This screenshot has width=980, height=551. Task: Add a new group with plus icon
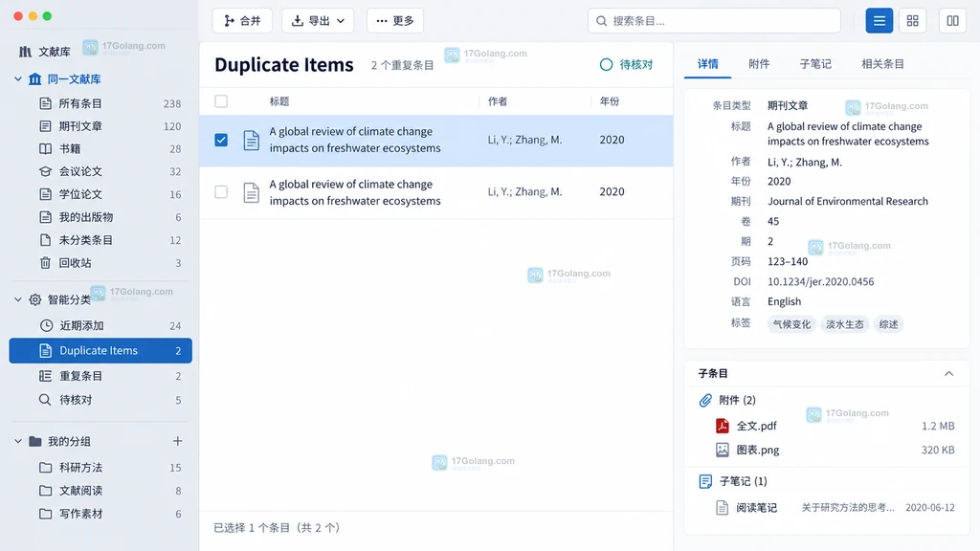coord(177,441)
